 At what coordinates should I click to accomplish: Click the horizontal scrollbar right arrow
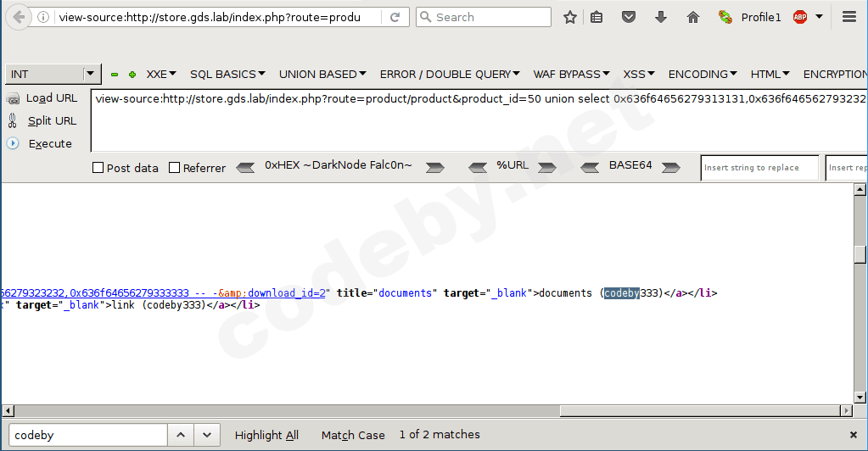[846, 410]
